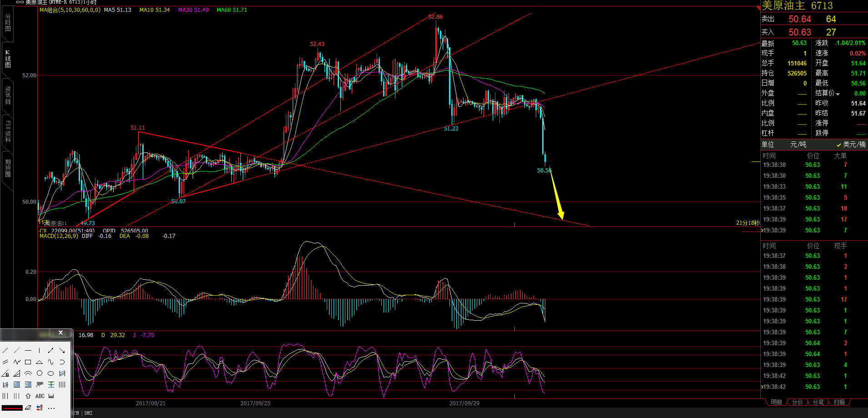Screen dimensions: 868x418
Task: Open the F10资料 side tab
Action: 8,131
